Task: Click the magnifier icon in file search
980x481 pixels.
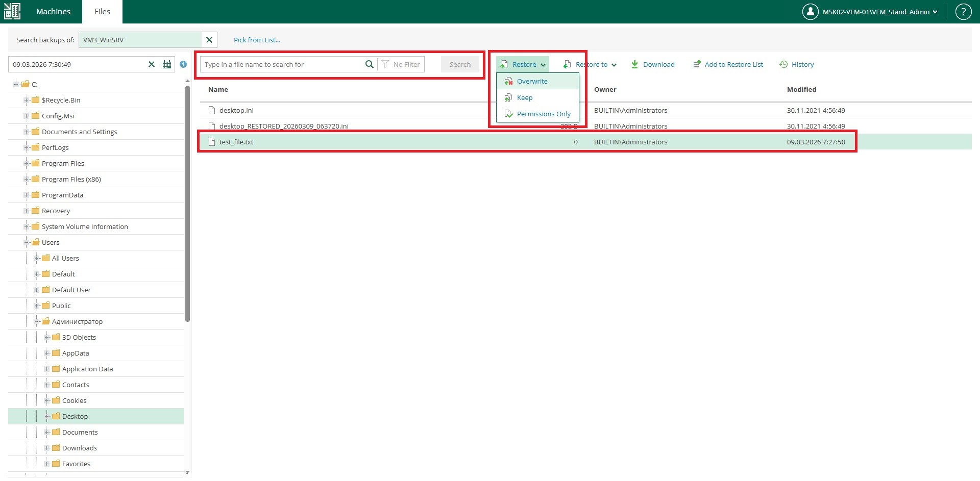Action: [369, 64]
